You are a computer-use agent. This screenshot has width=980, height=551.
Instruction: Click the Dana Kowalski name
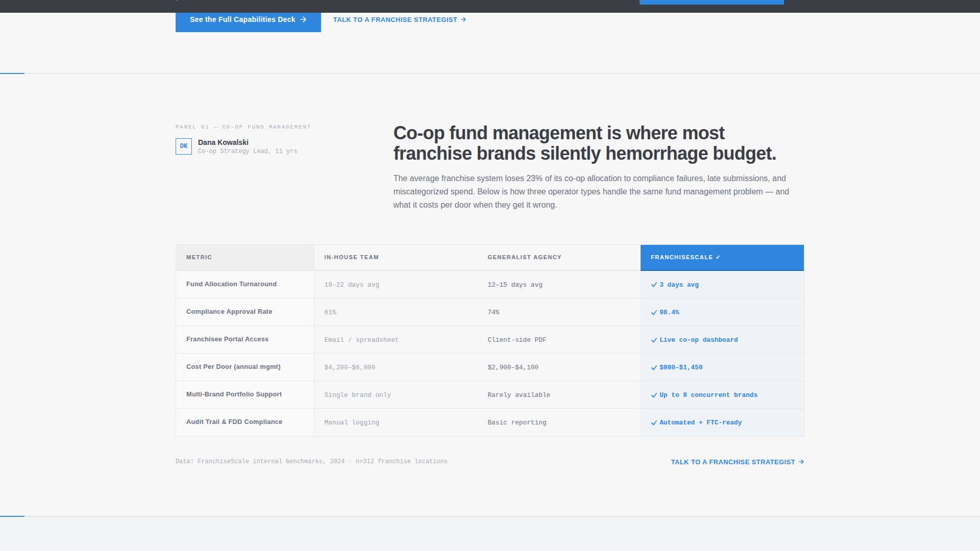[x=223, y=142]
